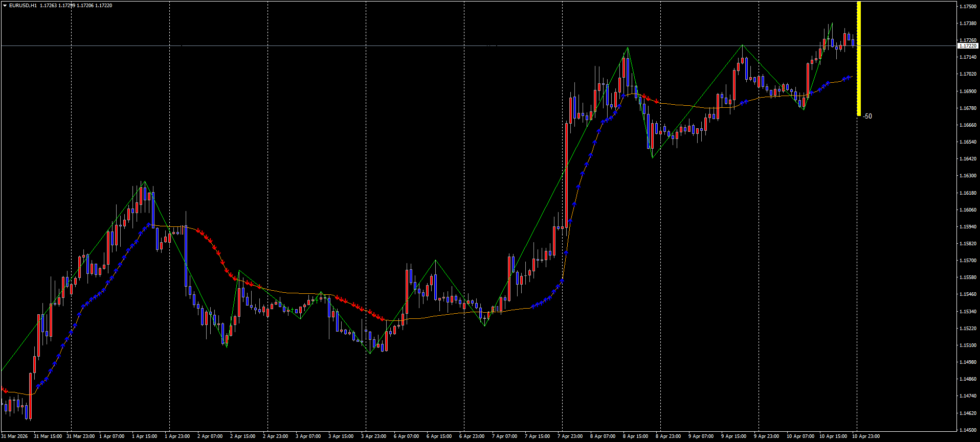Click the 1.14500 price scale label
This screenshot has width=980, height=442.
(x=968, y=430)
